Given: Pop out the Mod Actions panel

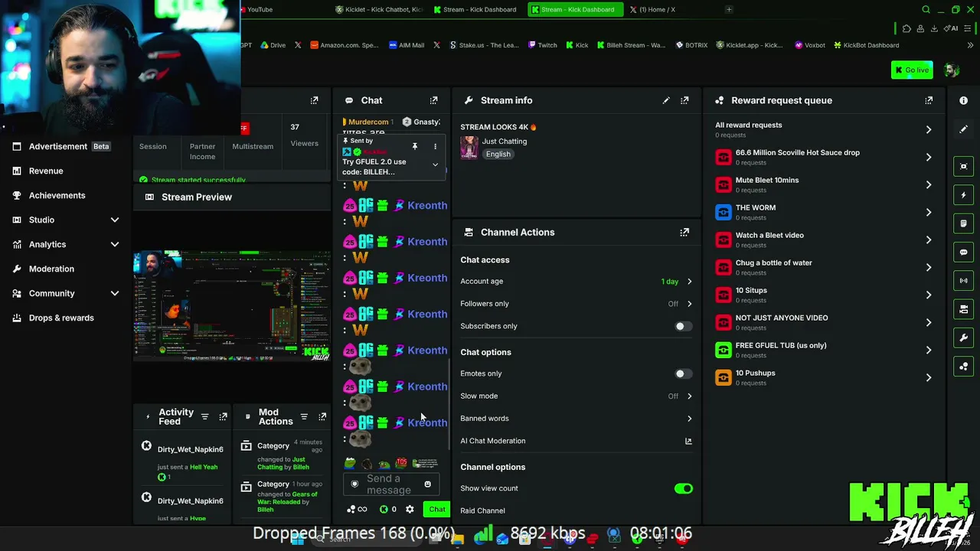Looking at the screenshot, I should pos(322,416).
